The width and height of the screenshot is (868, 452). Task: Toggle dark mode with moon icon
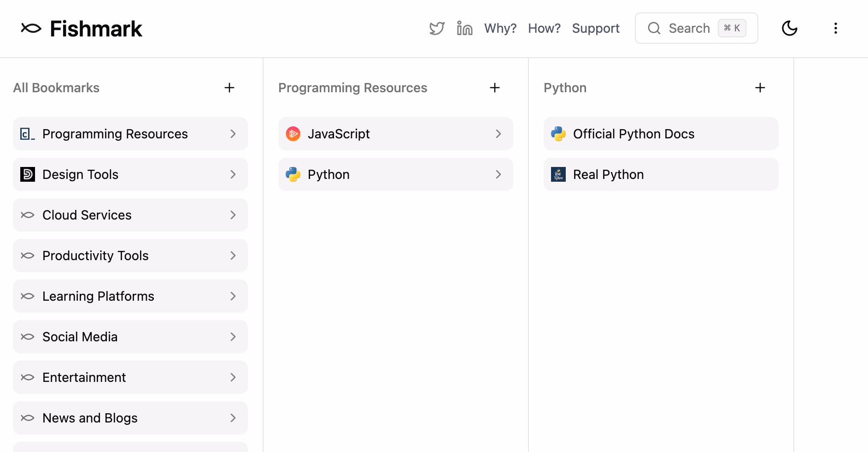click(789, 29)
